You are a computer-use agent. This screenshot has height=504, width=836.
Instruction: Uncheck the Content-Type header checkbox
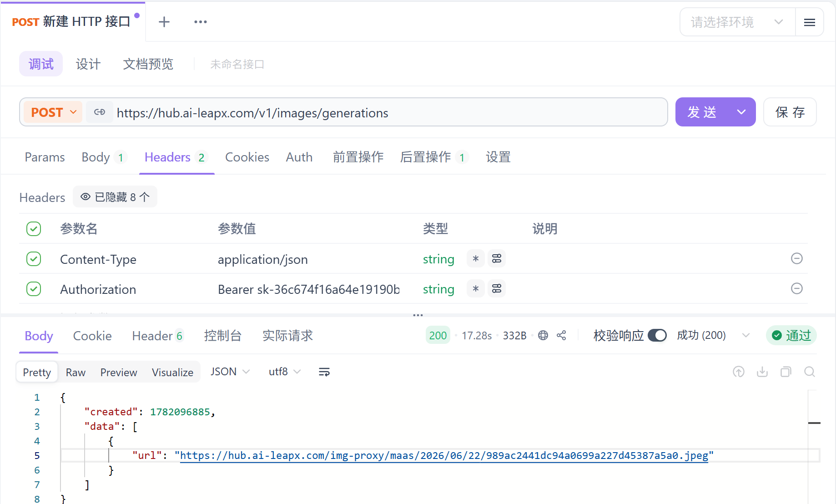coord(34,259)
